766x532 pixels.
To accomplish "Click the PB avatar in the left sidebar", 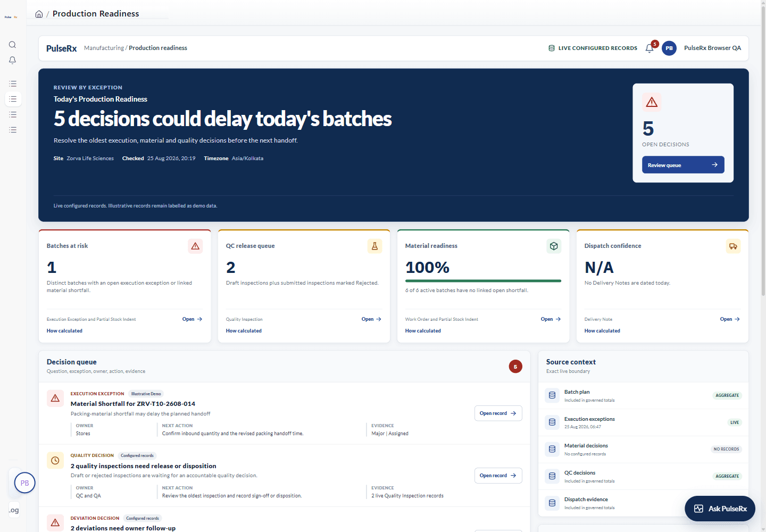I will (x=24, y=483).
